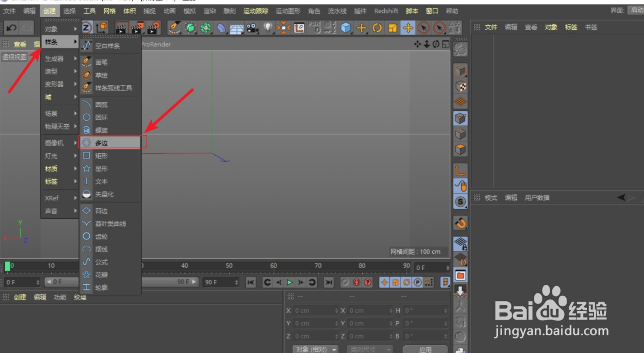Click the position X 0 cm field
Image resolution: width=644 pixels, height=353 pixels.
click(316, 310)
